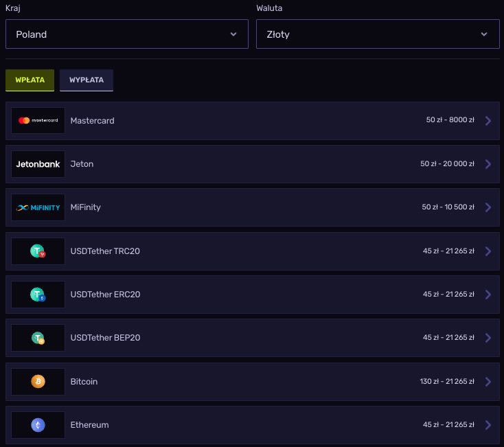Click the USDTether TRC20 limit 45 zł – 21 265 zł
The width and height of the screenshot is (504, 447).
(448, 251)
